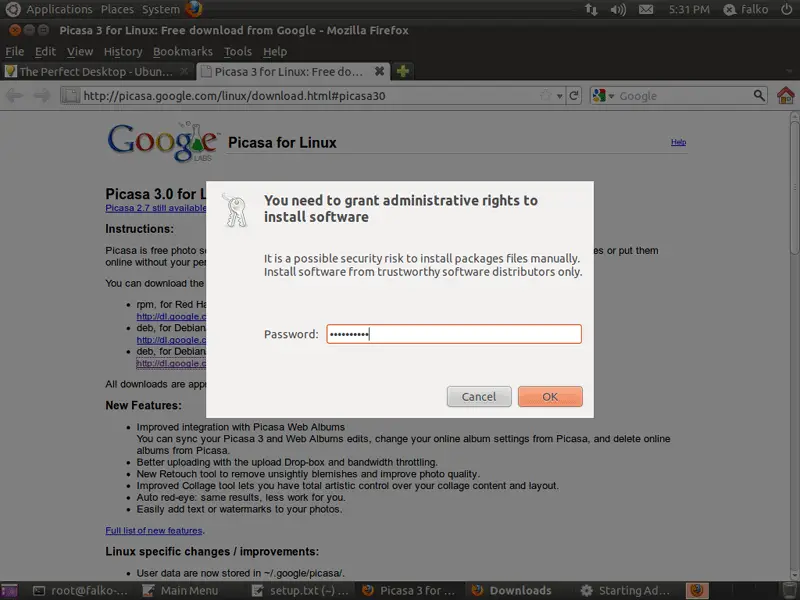Screen dimensions: 800x600
Task: Click the Firefox icon in bottom panel
Action: [697, 590]
